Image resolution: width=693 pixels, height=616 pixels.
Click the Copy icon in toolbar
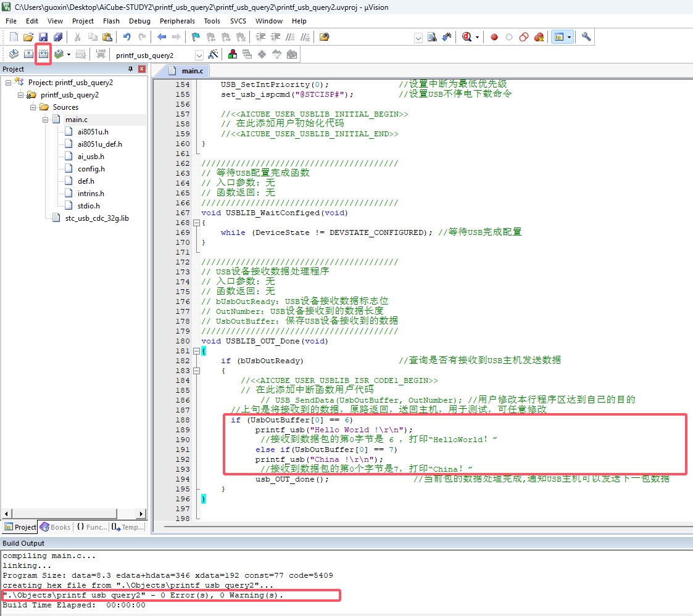[93, 37]
